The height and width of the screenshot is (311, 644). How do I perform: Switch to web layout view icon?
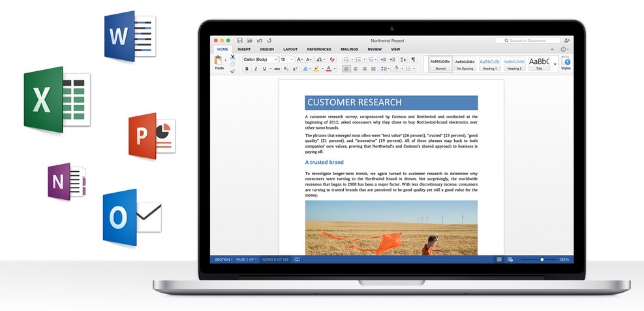(510, 259)
